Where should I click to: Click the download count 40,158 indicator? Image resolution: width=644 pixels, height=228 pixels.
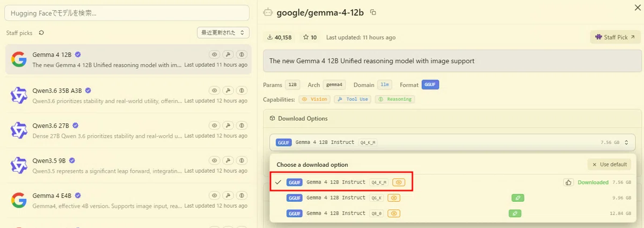point(279,38)
